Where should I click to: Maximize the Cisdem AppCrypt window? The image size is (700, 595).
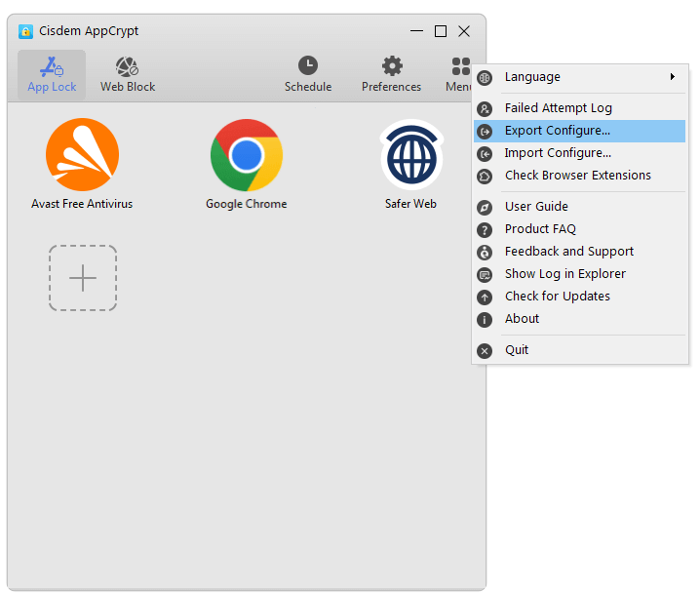441,31
